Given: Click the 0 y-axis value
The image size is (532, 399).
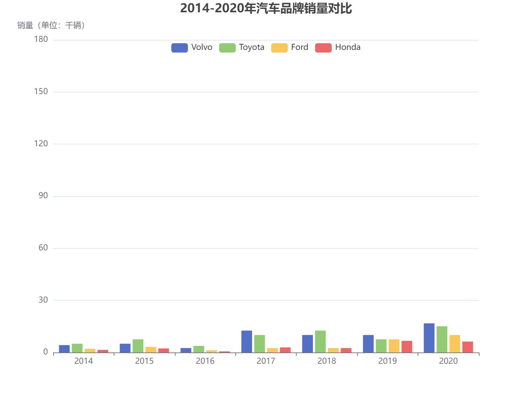Looking at the screenshot, I should coord(46,352).
